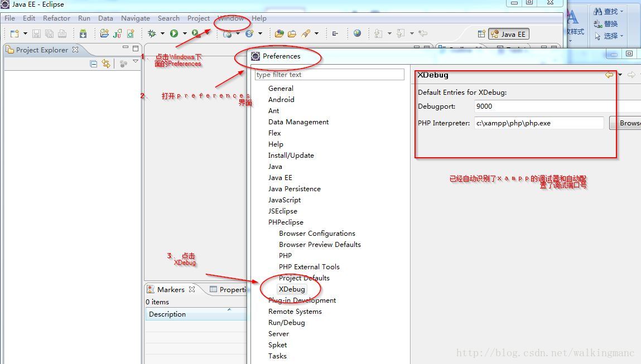Switch to the Java EE perspective
This screenshot has width=641, height=364.
click(x=509, y=35)
